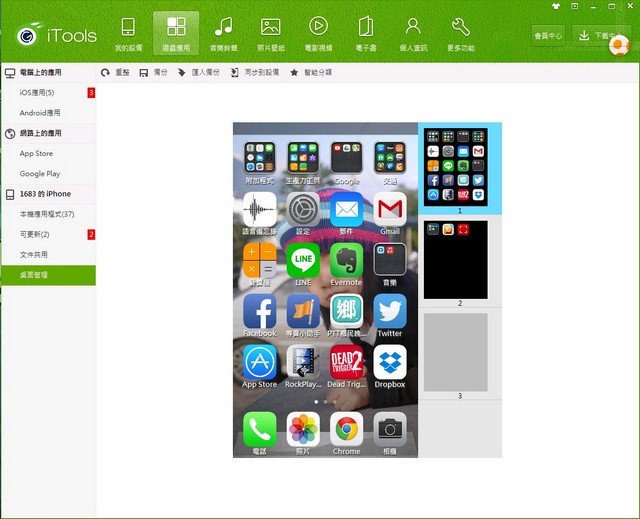The height and width of the screenshot is (519, 640).
Task: Open App Store in the sidebar
Action: coord(37,154)
